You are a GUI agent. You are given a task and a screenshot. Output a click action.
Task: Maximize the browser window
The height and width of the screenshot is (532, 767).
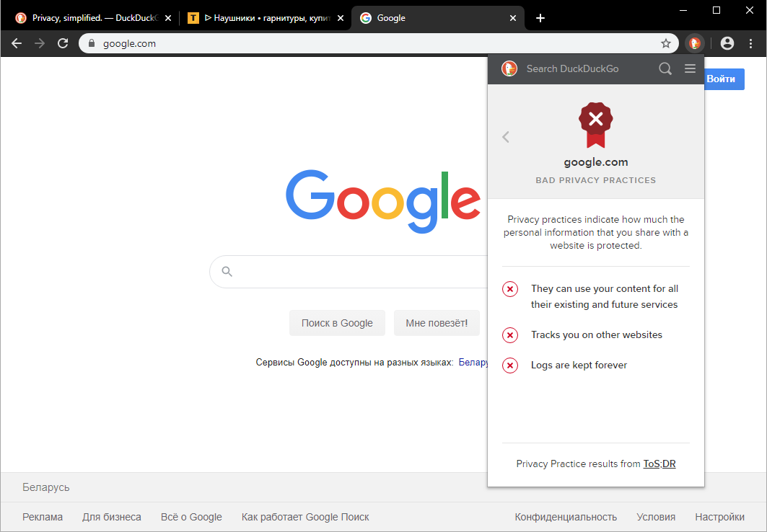[x=716, y=10]
